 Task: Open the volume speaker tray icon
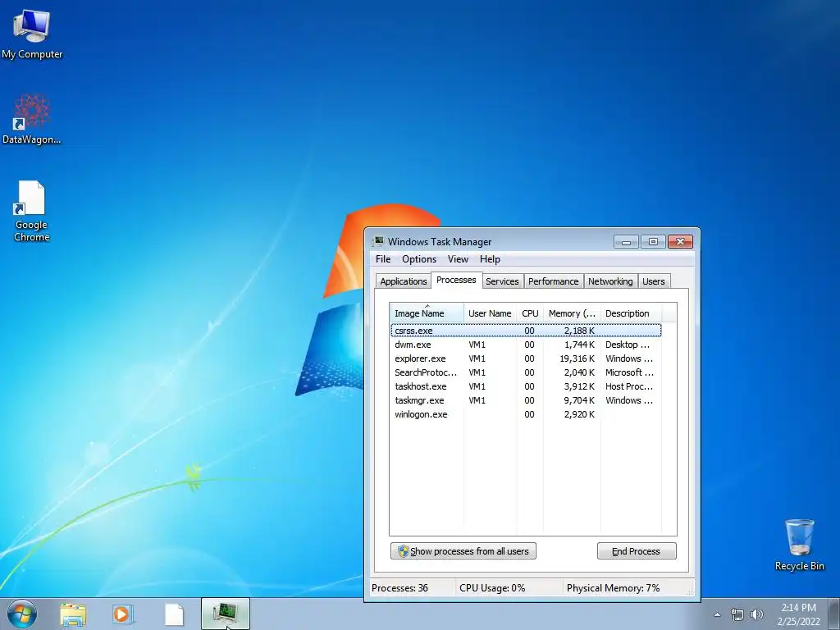click(x=756, y=614)
